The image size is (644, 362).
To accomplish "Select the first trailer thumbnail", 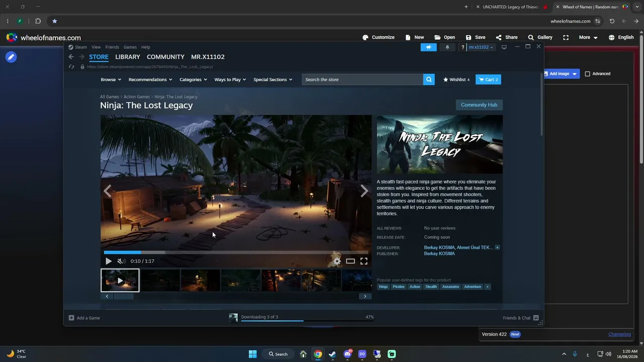I will 120,281.
